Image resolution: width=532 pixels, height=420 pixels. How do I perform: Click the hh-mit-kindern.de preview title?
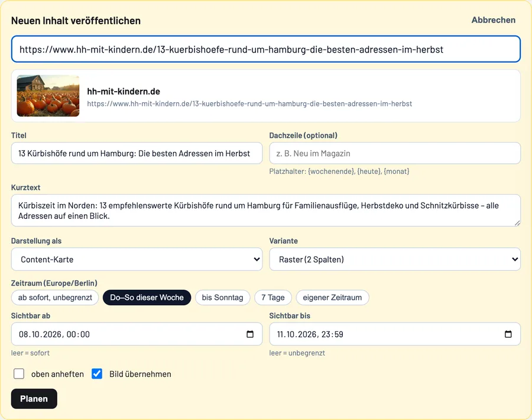pos(124,91)
